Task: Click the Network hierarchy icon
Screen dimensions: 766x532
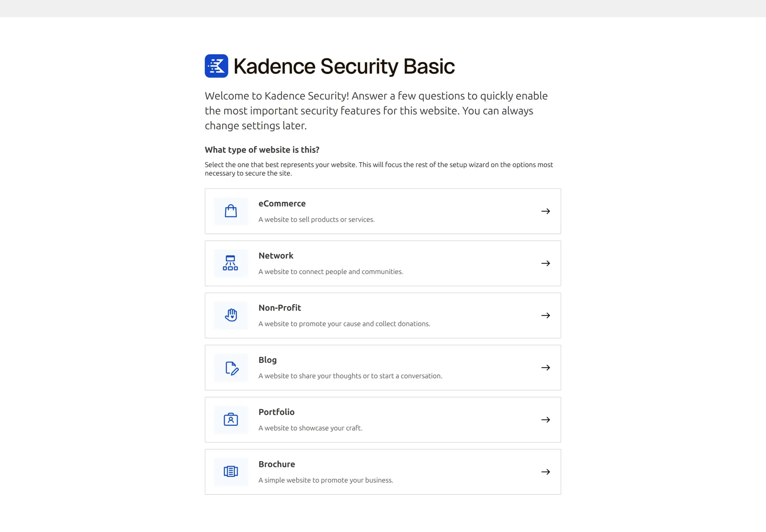Action: [x=230, y=263]
